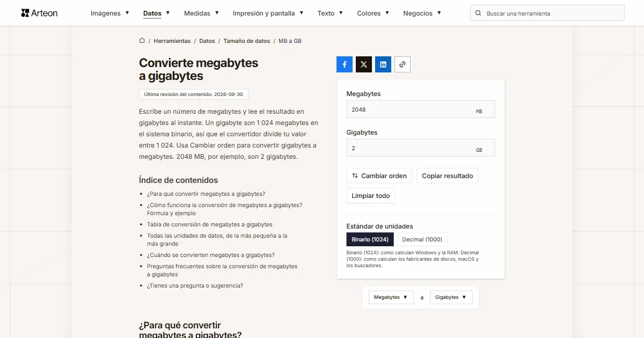Open the Datos breadcrumb link
Viewport: 644px width, 338px height.
(x=207, y=41)
